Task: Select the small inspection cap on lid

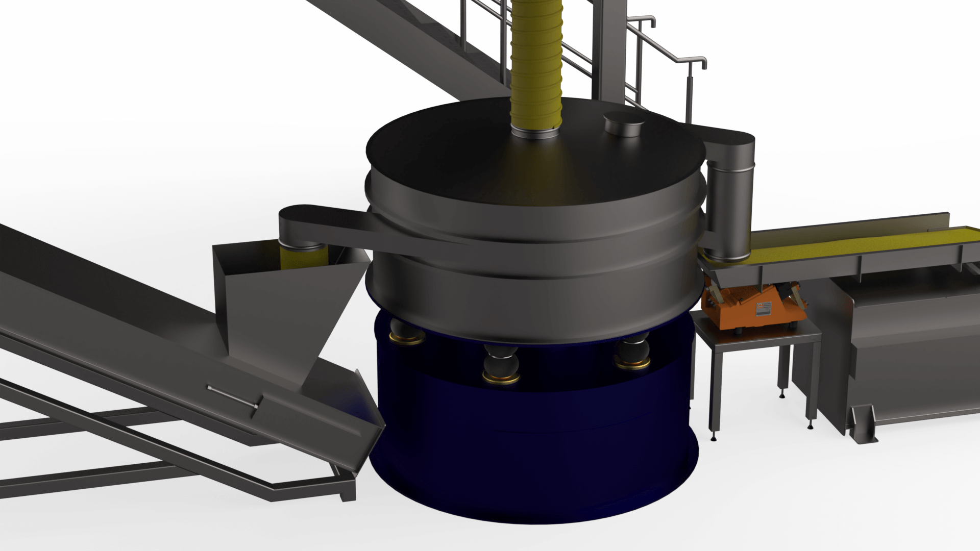Action: (624, 124)
